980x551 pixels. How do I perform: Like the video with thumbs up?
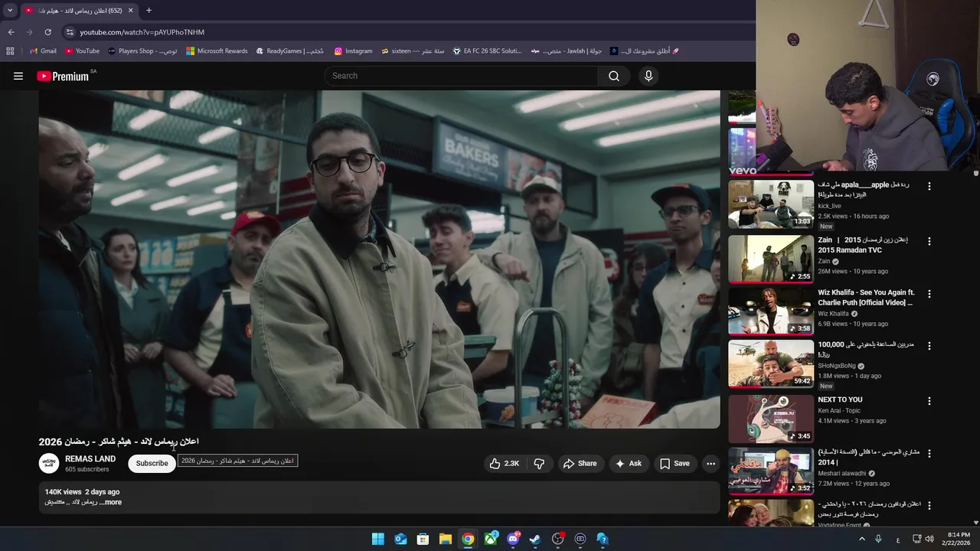pyautogui.click(x=505, y=463)
